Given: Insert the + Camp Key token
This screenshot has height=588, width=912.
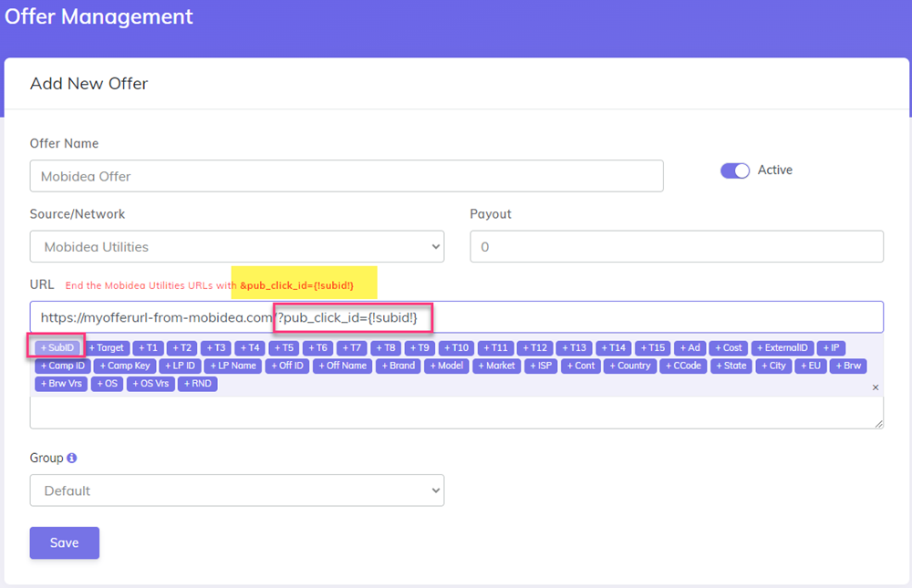Looking at the screenshot, I should point(125,366).
